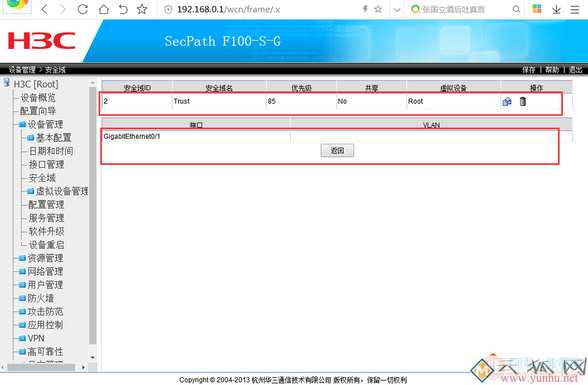Viewport: 588px width, 385px height.
Task: Click the edit icon for the Trust zone
Action: pyautogui.click(x=508, y=101)
